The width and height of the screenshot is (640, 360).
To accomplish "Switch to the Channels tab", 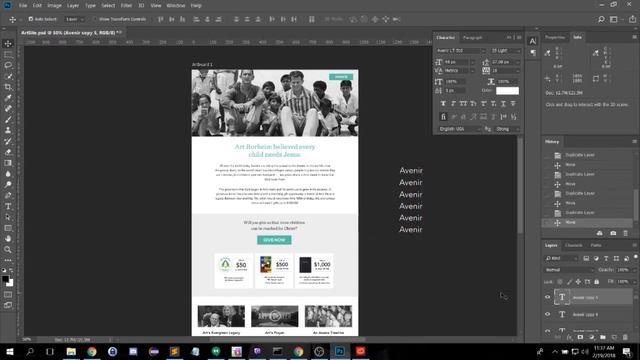I will (573, 245).
